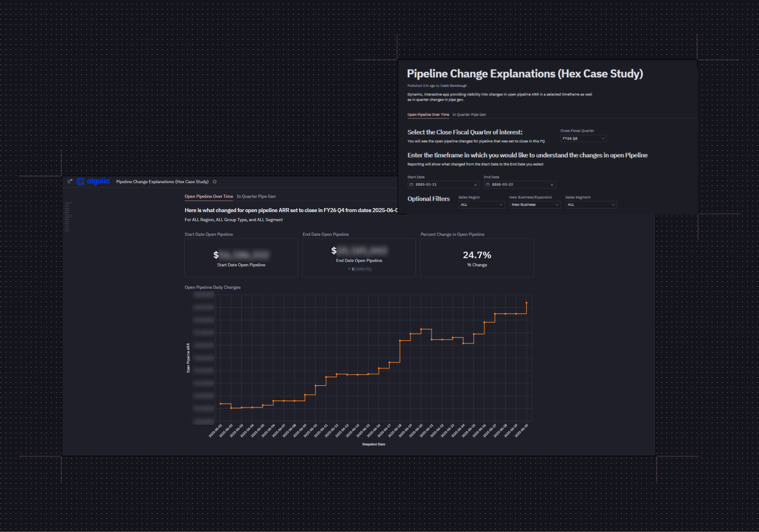Screen dimensions: 759x532
Task: Click the 24.7% Percent Change metric card
Action: point(476,257)
